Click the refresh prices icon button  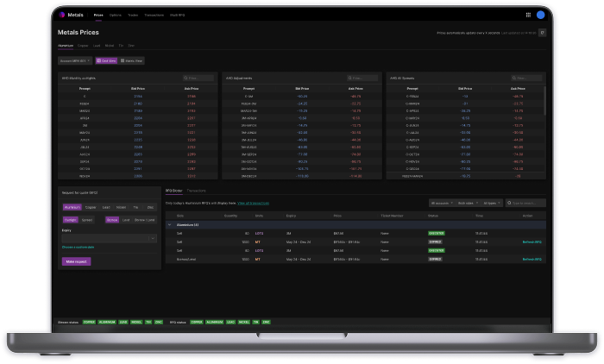click(x=543, y=33)
